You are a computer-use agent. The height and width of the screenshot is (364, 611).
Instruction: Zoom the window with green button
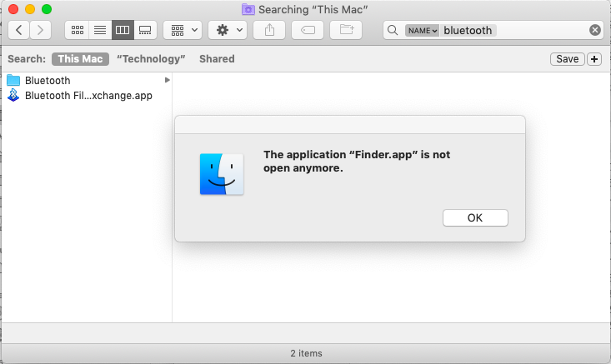tap(47, 9)
